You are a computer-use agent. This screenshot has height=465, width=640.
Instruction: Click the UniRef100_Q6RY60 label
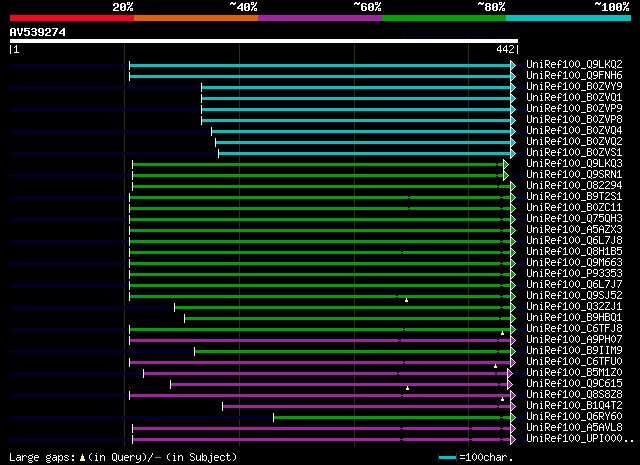[574, 417]
